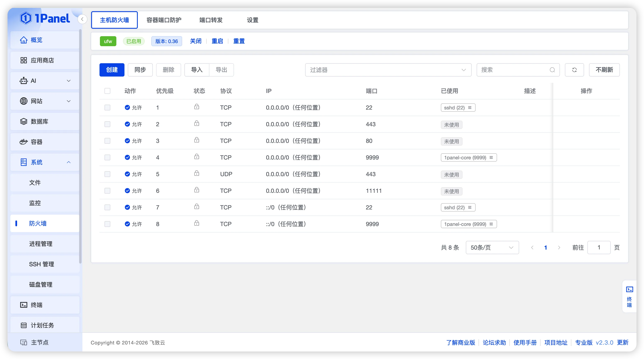Switch to 容器端口防护 tab

(164, 20)
